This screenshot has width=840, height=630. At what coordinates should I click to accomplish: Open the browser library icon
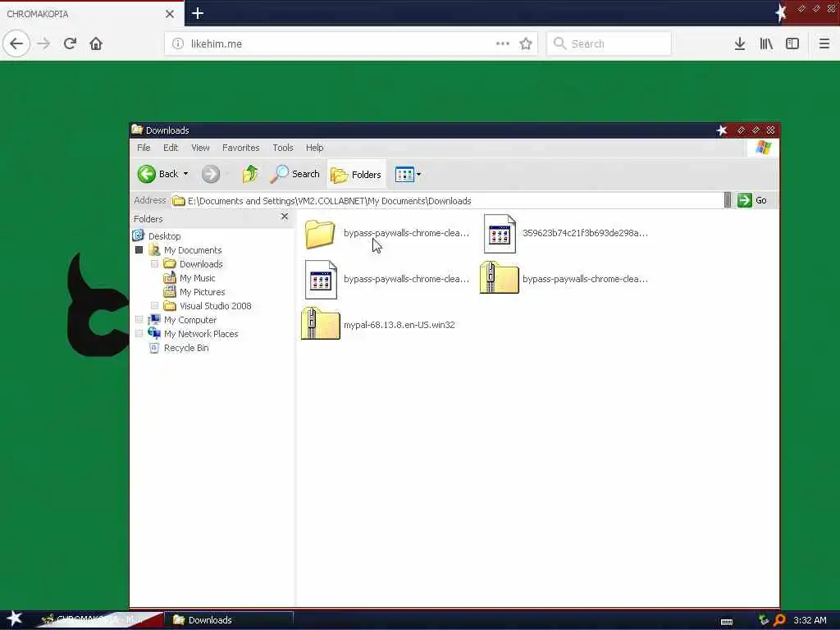766,43
